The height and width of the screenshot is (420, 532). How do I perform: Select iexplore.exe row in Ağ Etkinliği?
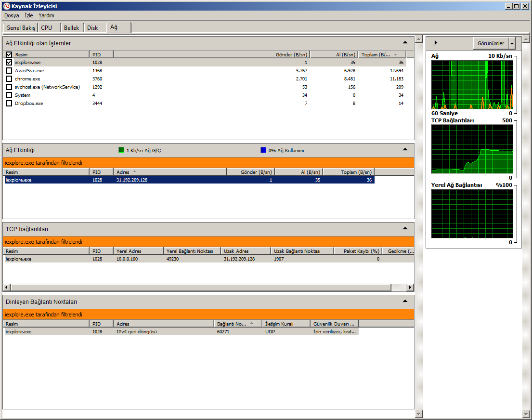[x=189, y=180]
